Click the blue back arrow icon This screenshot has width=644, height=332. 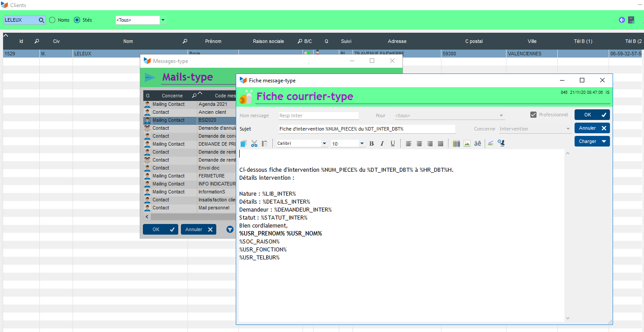(x=622, y=20)
